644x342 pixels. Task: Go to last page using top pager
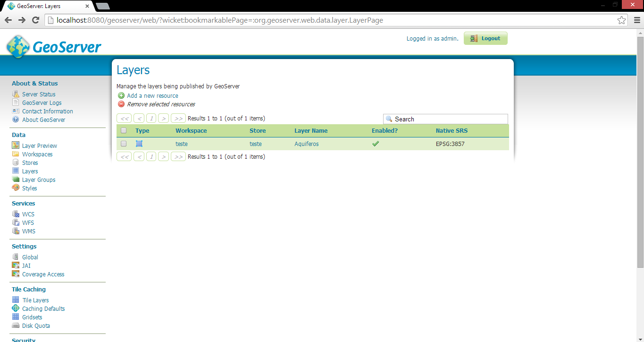pyautogui.click(x=178, y=119)
